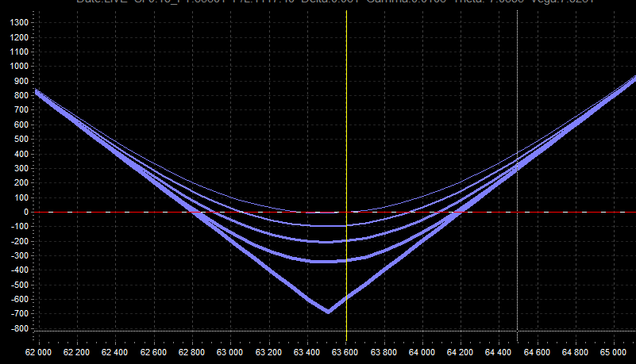Screen dimensions: 636x364
Task: Click the V-shaped expiry payoff line's bottom tip
Action: [x=328, y=312]
